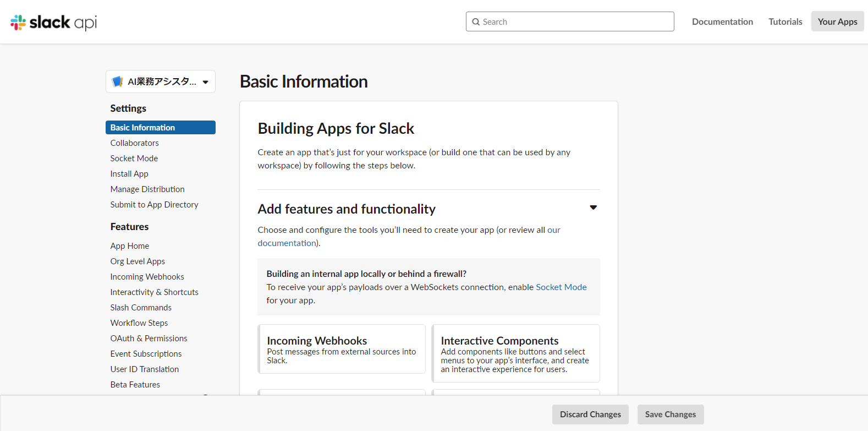Screen dimensions: 868x431
Task: Follow the Socket Mode link in the notice
Action: [561, 287]
